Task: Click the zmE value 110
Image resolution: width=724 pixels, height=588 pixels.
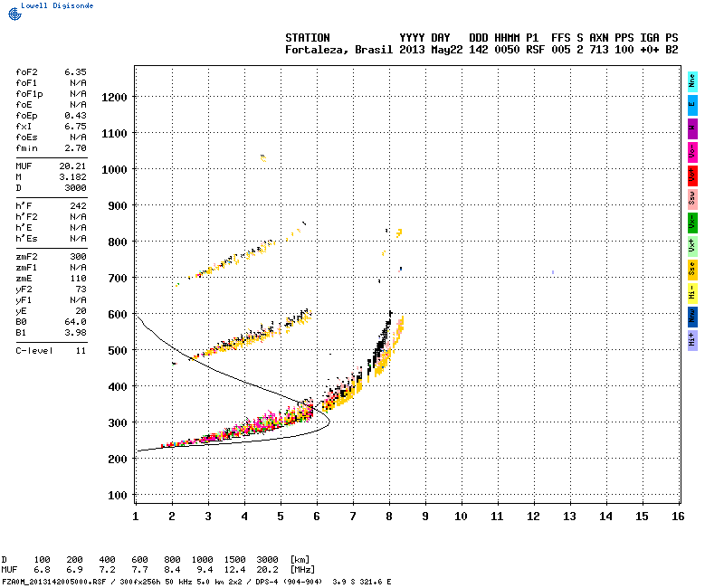Action: [x=78, y=279]
